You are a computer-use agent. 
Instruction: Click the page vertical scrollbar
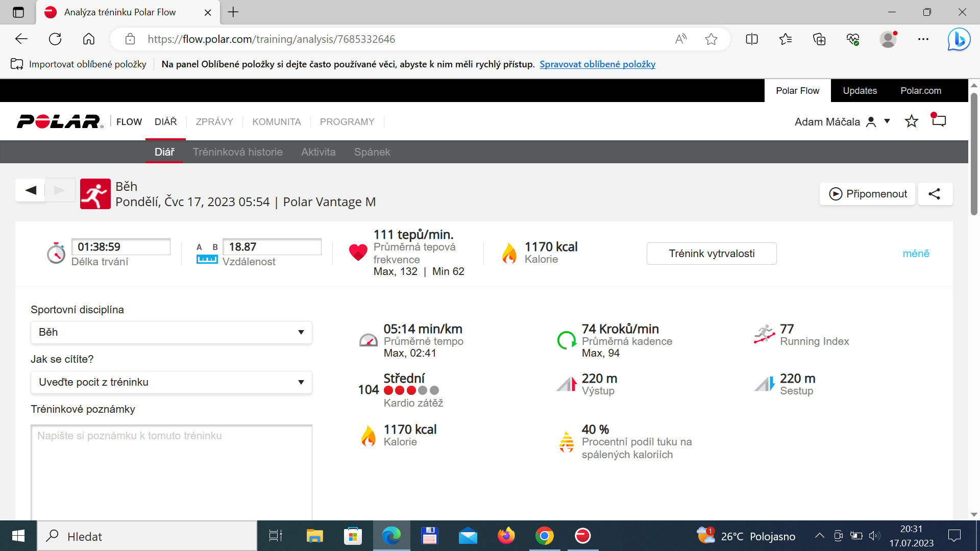[x=974, y=300]
